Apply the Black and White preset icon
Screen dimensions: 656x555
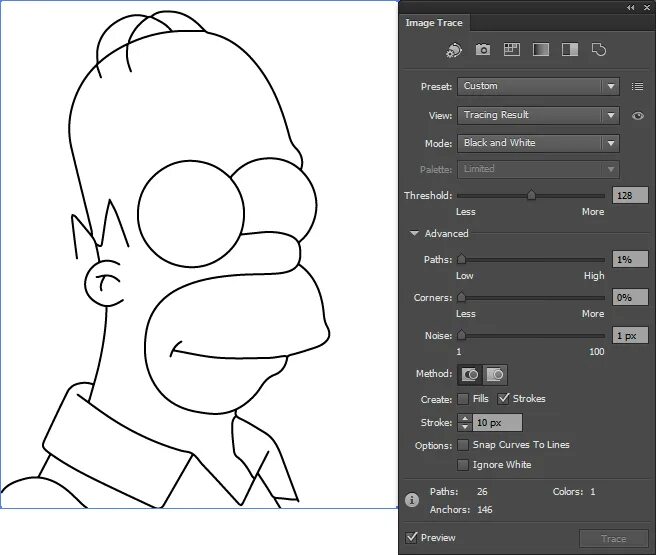pos(570,49)
